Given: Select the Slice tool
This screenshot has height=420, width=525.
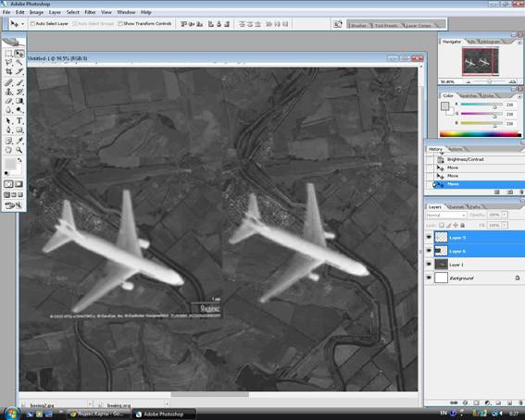Looking at the screenshot, I should tap(19, 71).
